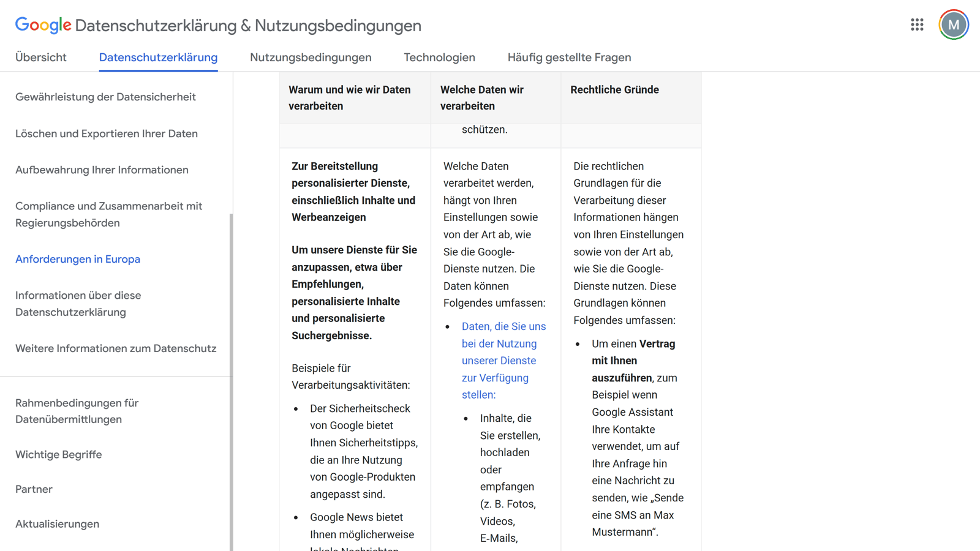Switch to the Nutzungsbedingungen tab

(310, 57)
